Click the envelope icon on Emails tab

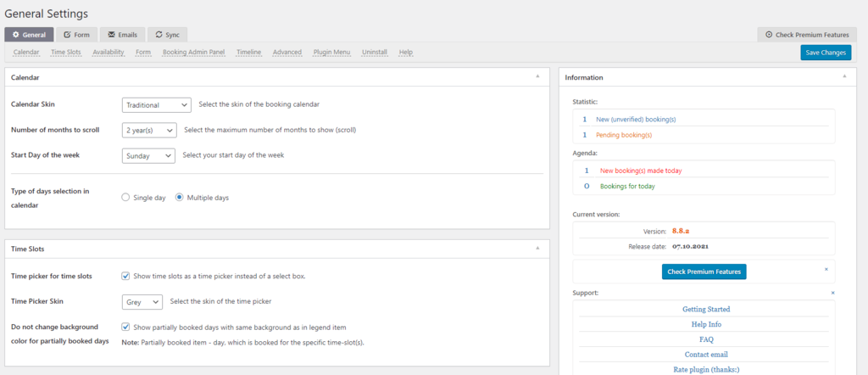[x=112, y=35]
